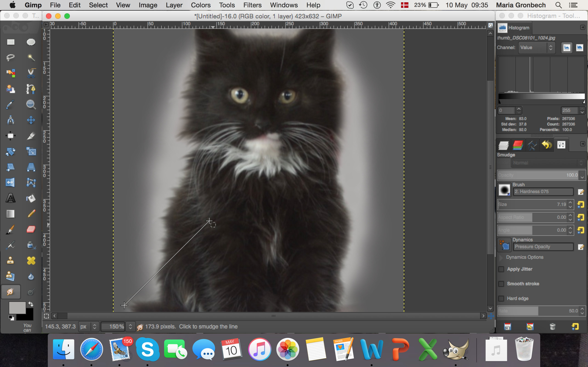This screenshot has width=588, height=367.
Task: Select the Move tool
Action: 31,120
